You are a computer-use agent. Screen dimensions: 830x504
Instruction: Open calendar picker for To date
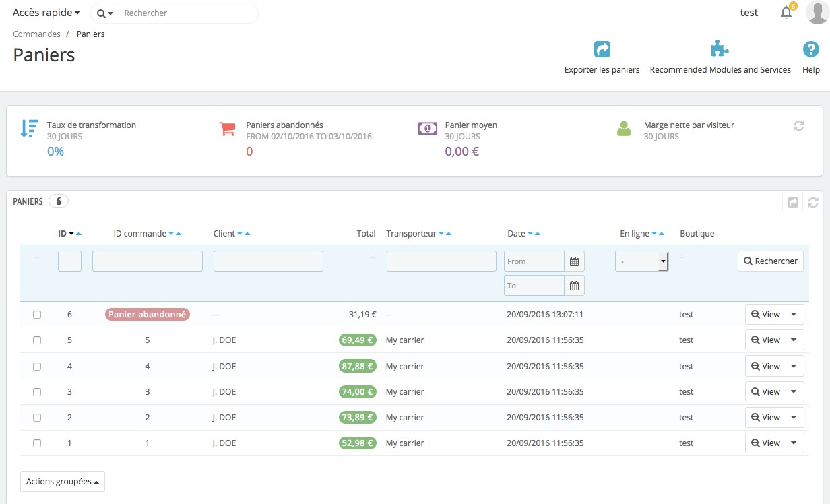click(x=574, y=286)
